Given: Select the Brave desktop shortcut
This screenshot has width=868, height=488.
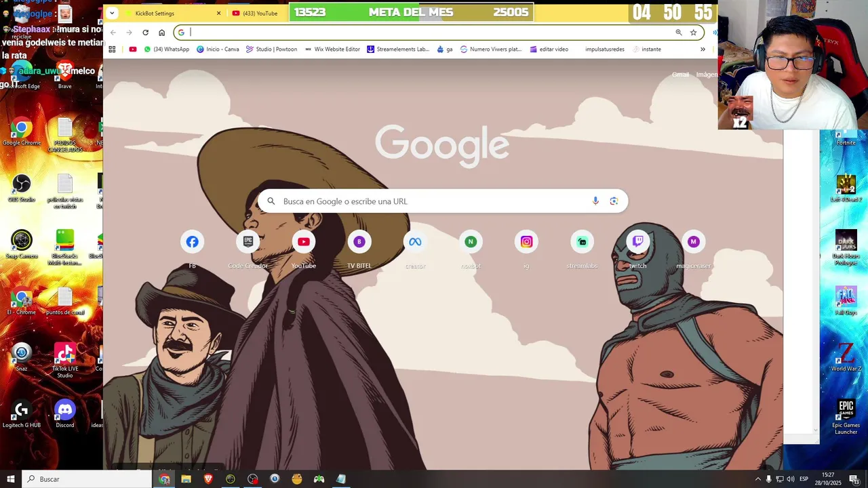Looking at the screenshot, I should (x=65, y=75).
